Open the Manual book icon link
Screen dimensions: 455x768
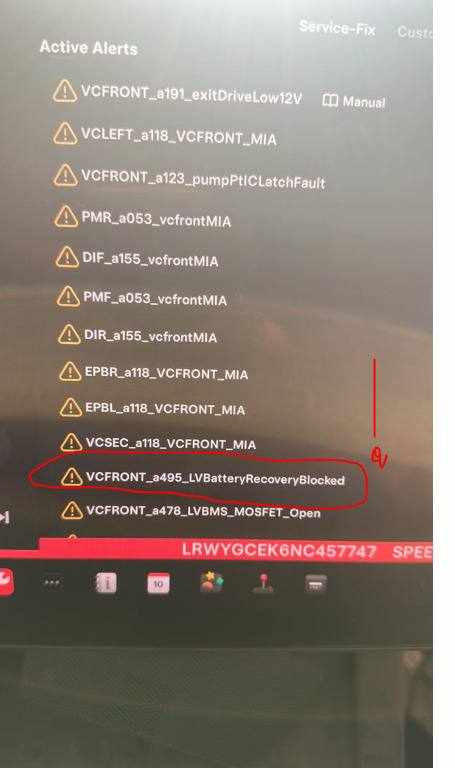point(354,101)
